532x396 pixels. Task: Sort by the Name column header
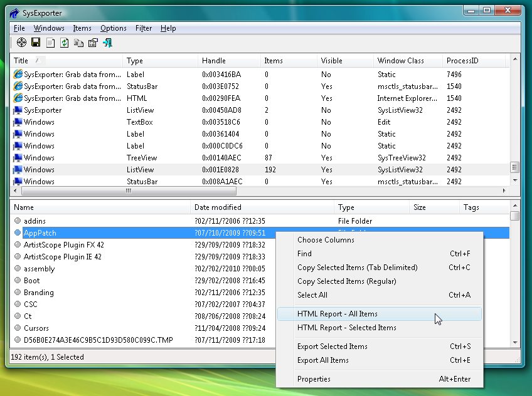[100, 207]
